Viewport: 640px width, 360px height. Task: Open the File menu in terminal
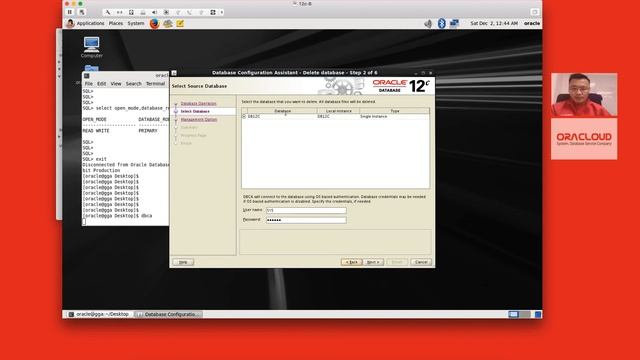pyautogui.click(x=89, y=84)
